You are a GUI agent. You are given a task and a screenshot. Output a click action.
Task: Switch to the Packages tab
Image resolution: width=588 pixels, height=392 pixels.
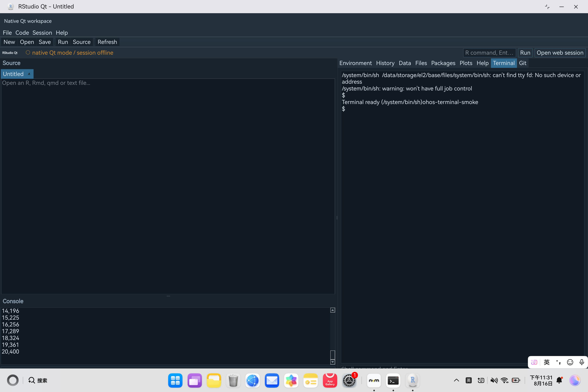coord(443,63)
